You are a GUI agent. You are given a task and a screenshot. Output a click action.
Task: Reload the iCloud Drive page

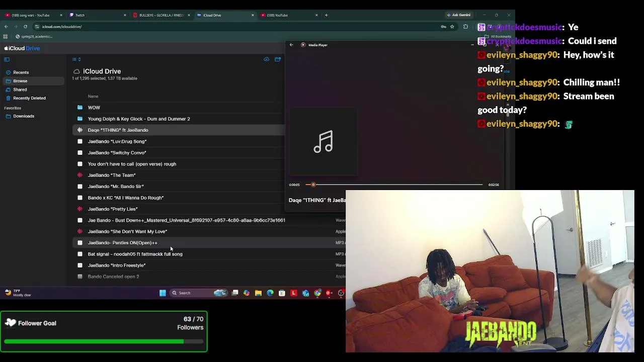[25, 27]
